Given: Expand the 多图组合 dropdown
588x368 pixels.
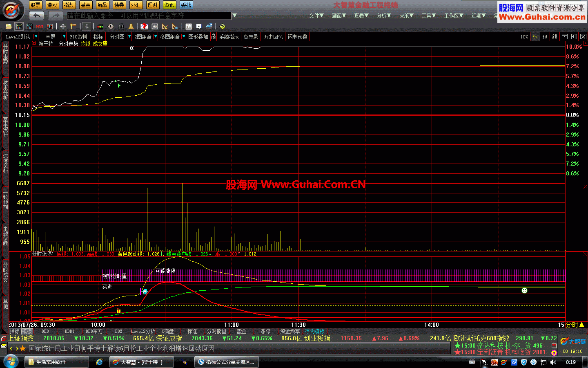Looking at the screenshot, I should point(184,36).
